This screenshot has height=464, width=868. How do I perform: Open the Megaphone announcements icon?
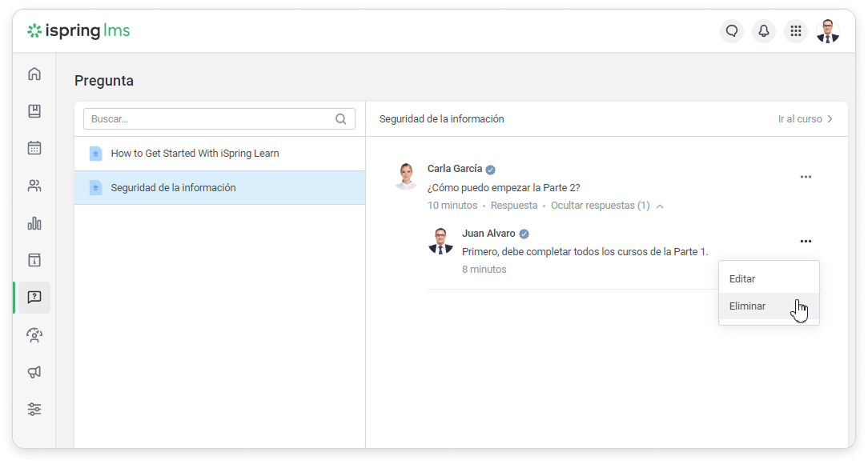pyautogui.click(x=34, y=372)
